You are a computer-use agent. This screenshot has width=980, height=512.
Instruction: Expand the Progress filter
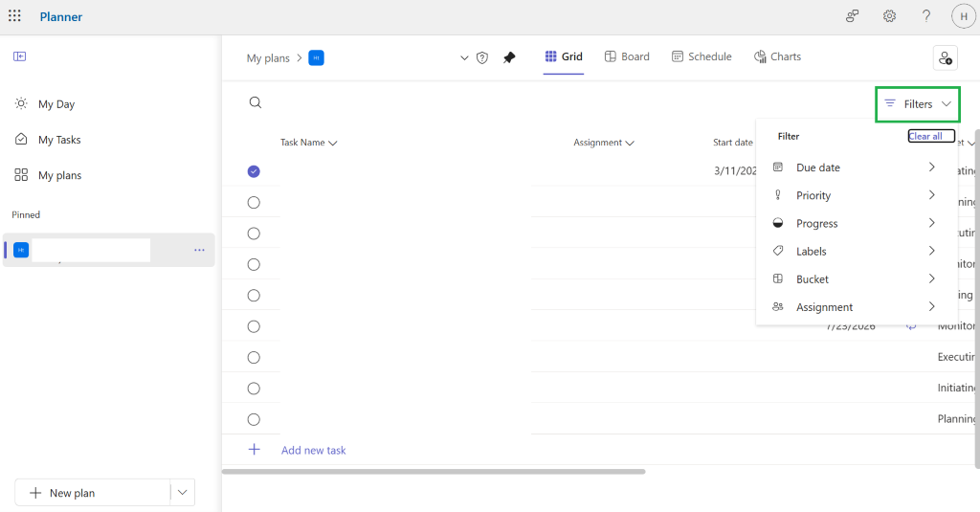click(857, 223)
